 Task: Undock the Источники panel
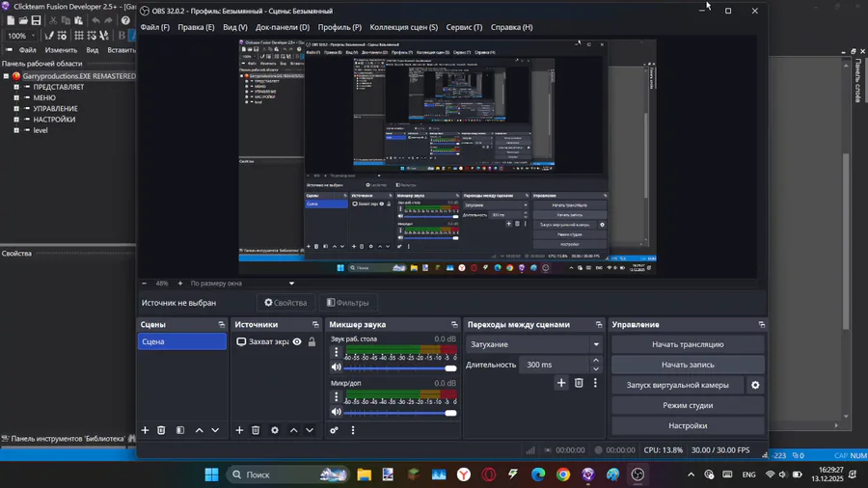click(315, 325)
